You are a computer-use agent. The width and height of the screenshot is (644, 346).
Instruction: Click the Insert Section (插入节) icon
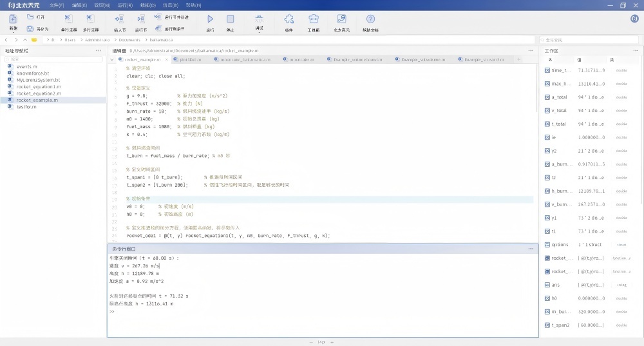[120, 19]
